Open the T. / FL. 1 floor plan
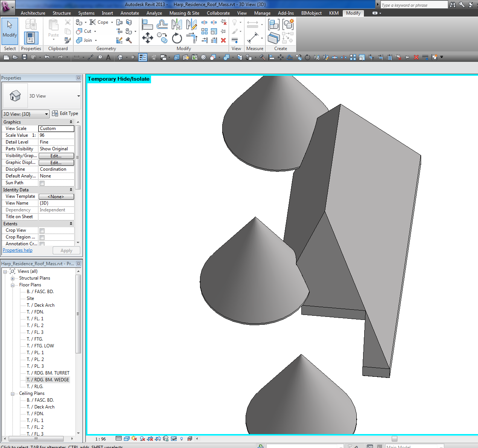 [35, 319]
